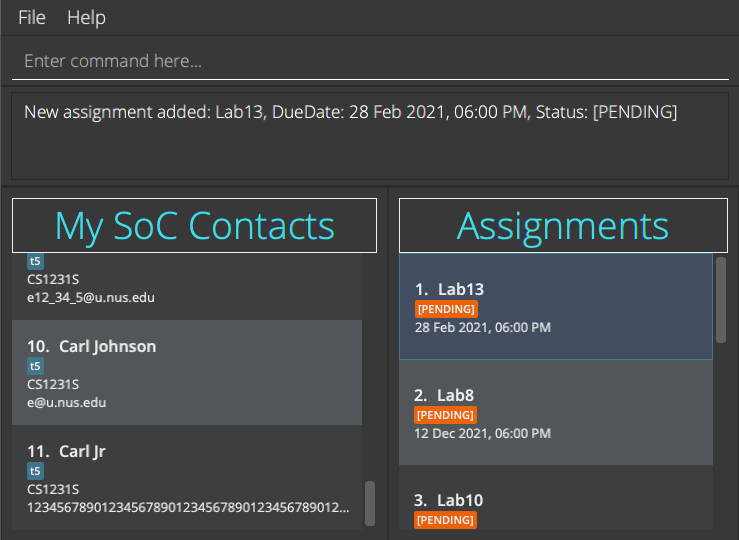Click the email e12_34_5@u.nus.edu
Viewport: 739px width, 540px height.
[91, 298]
